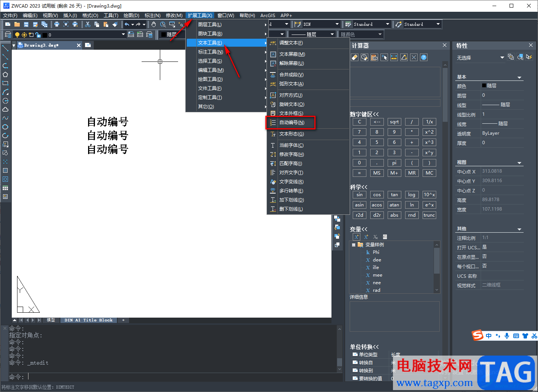This screenshot has width=538, height=392.
Task: Collapse the 数字键区 section
Action: [364, 114]
